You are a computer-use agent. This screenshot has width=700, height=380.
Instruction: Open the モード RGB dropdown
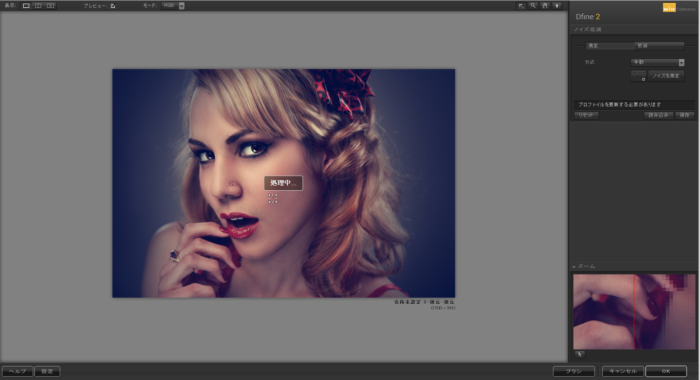pyautogui.click(x=173, y=6)
